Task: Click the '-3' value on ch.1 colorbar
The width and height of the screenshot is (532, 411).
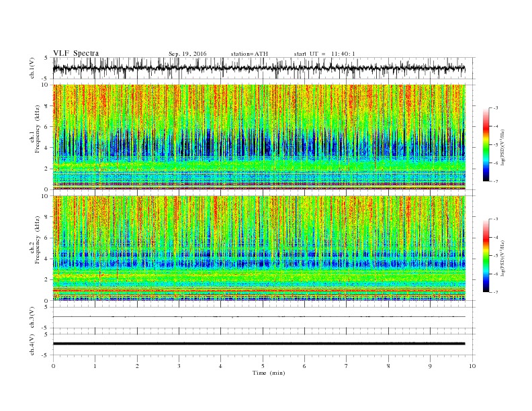Action: click(x=495, y=108)
